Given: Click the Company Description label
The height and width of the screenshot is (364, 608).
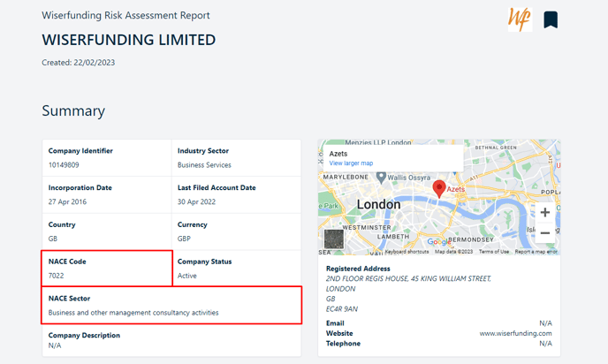Looking at the screenshot, I should tap(84, 336).
